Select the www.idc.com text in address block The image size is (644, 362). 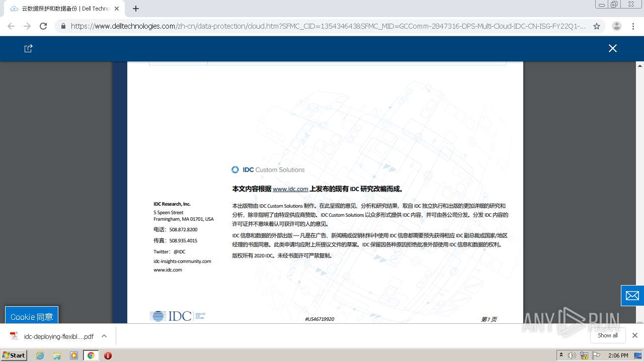click(x=168, y=270)
